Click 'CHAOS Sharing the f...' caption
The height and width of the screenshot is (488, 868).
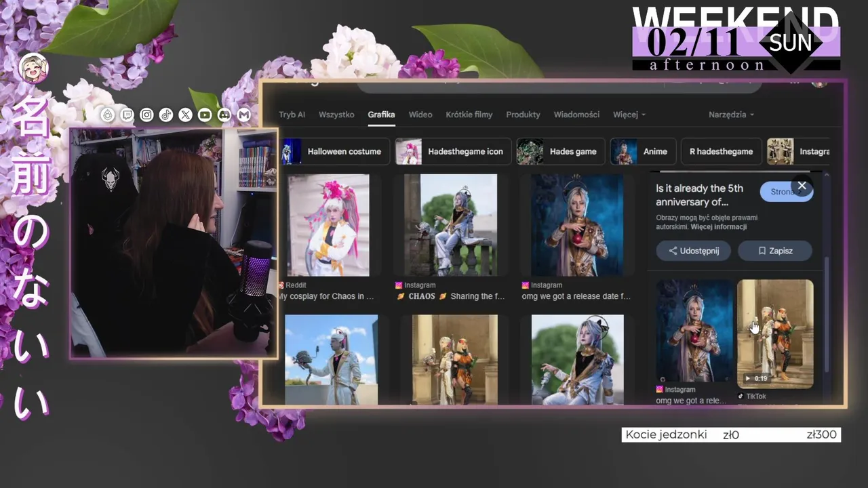[x=452, y=296]
